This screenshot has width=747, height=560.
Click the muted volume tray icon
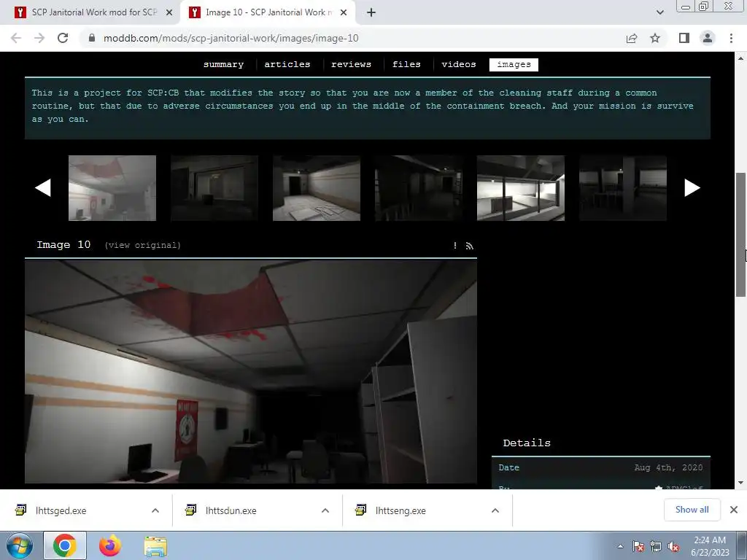tap(673, 547)
